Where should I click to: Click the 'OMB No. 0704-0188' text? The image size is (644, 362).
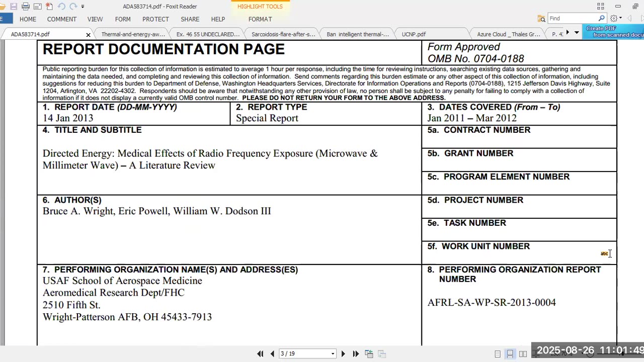[x=476, y=59]
